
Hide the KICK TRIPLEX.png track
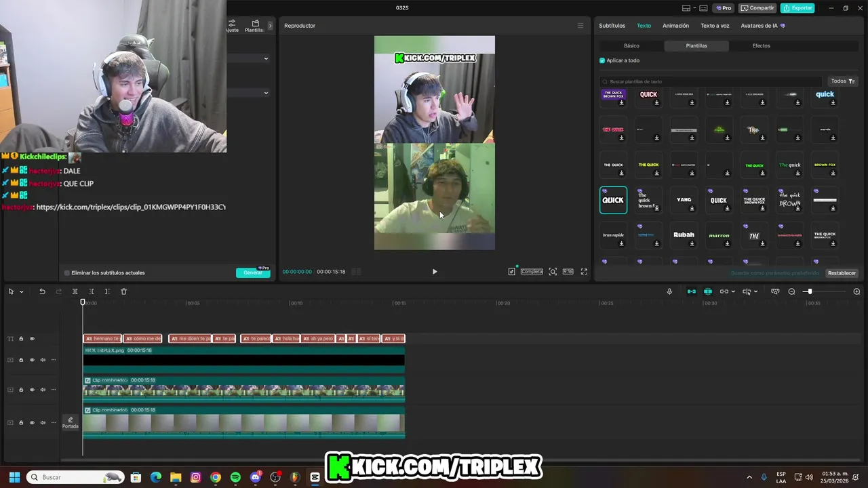coord(32,360)
